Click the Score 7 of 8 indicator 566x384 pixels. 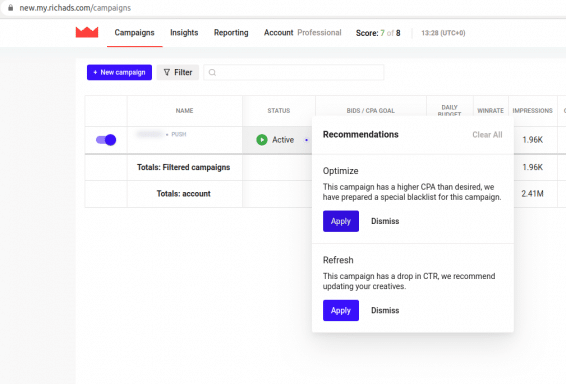pos(378,33)
